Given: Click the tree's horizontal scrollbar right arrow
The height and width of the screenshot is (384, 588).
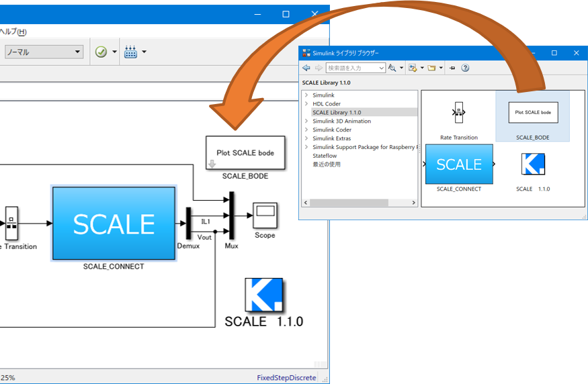Looking at the screenshot, I should pos(414,203).
